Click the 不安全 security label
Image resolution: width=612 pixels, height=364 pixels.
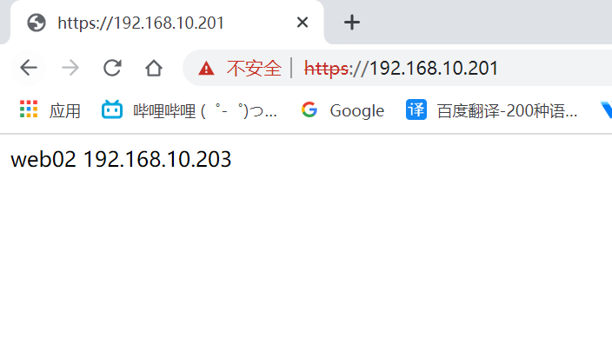coord(254,69)
